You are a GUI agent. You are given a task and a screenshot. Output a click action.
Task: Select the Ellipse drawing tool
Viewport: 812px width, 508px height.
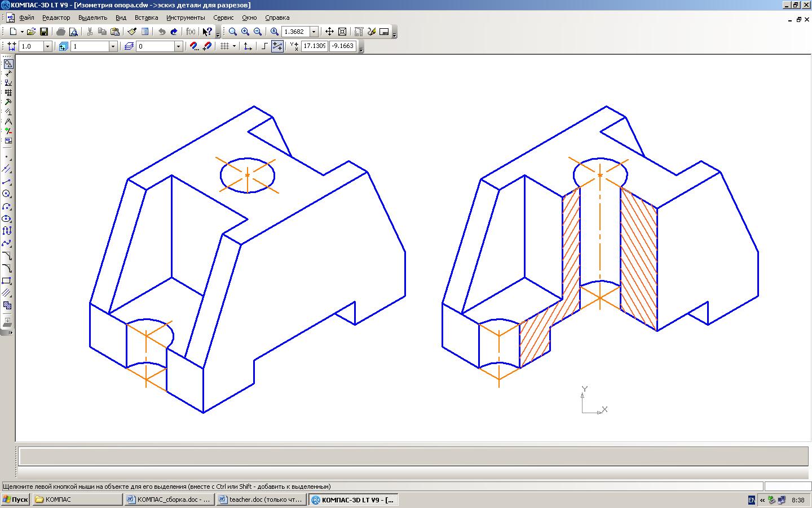7,219
